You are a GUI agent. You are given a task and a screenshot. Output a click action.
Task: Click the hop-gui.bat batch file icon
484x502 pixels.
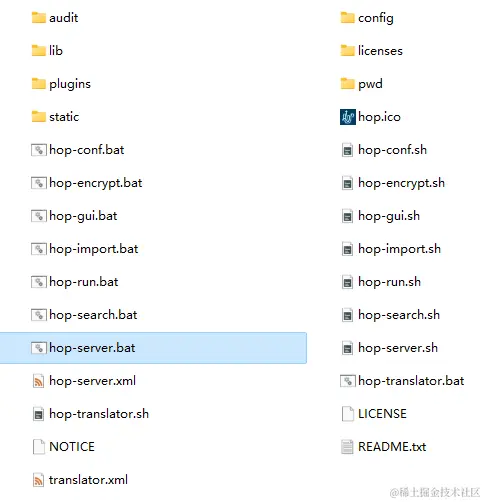click(x=39, y=216)
